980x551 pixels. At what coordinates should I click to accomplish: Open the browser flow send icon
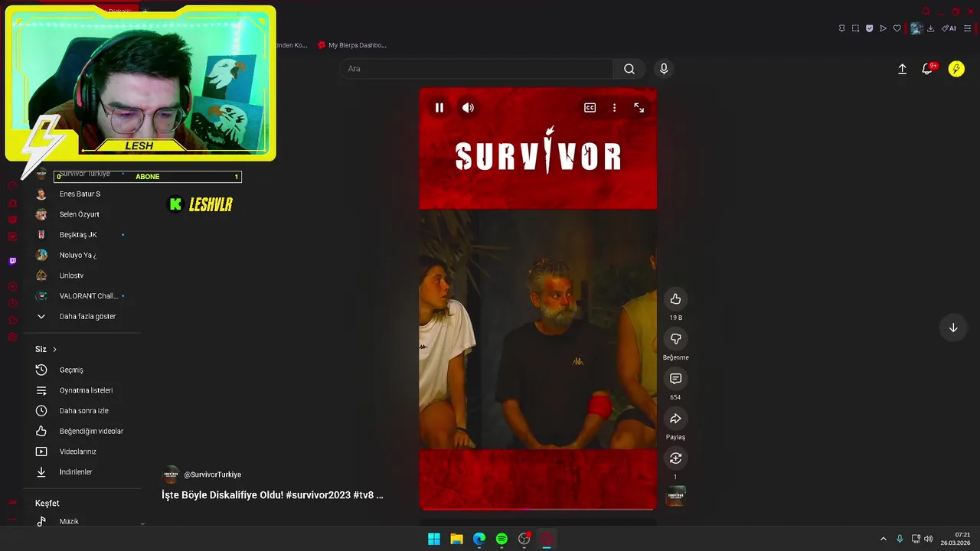click(x=883, y=28)
